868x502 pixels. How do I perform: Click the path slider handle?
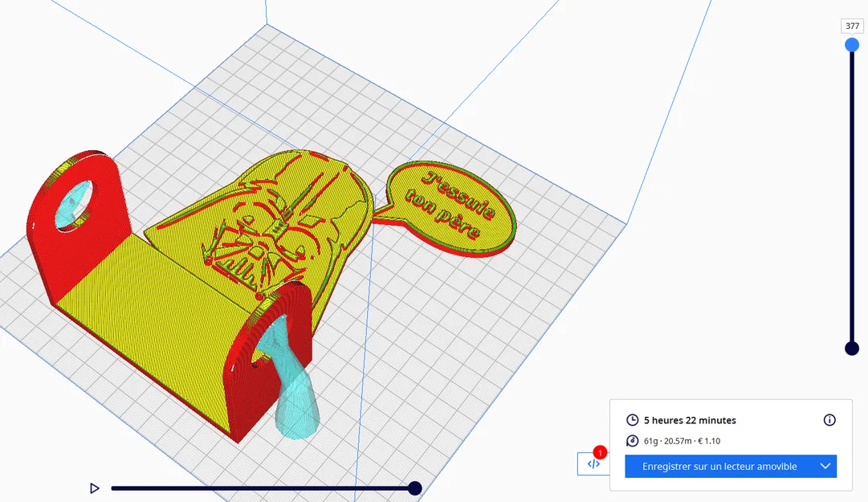414,488
